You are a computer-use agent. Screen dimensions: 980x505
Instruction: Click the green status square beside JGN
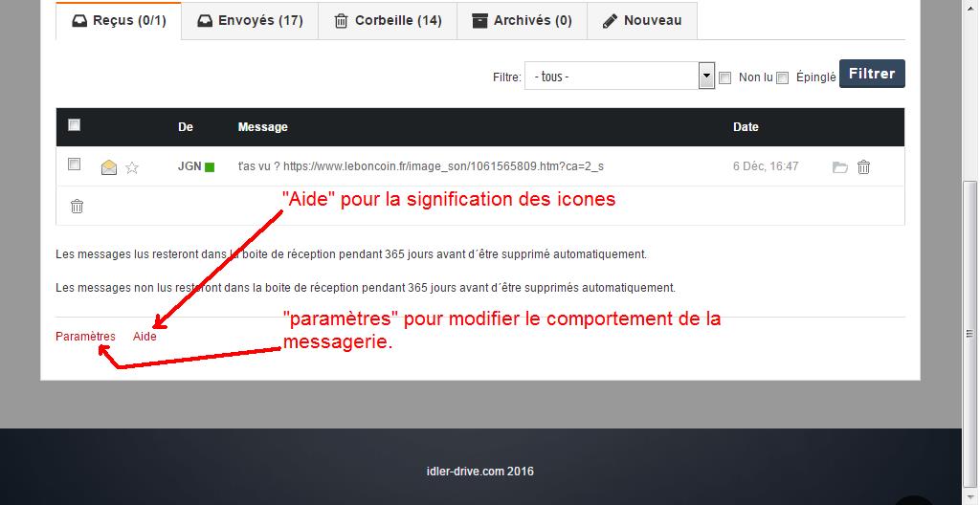point(210,167)
